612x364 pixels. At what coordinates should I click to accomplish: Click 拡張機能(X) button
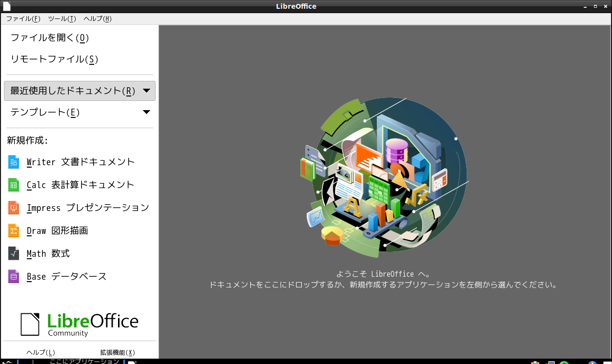(118, 352)
